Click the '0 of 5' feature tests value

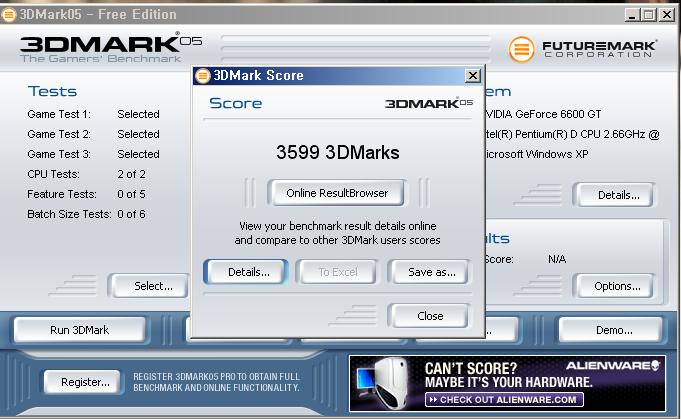(x=132, y=194)
